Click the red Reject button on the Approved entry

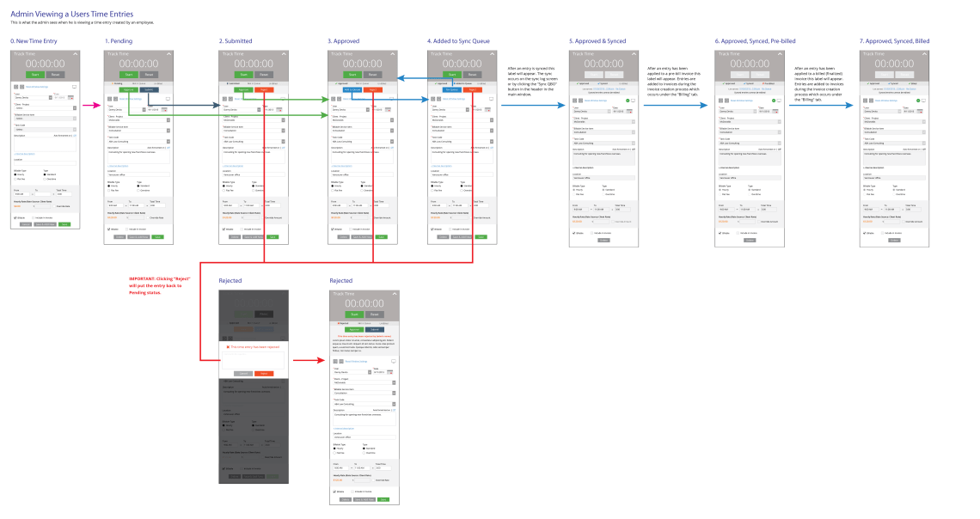pos(373,89)
